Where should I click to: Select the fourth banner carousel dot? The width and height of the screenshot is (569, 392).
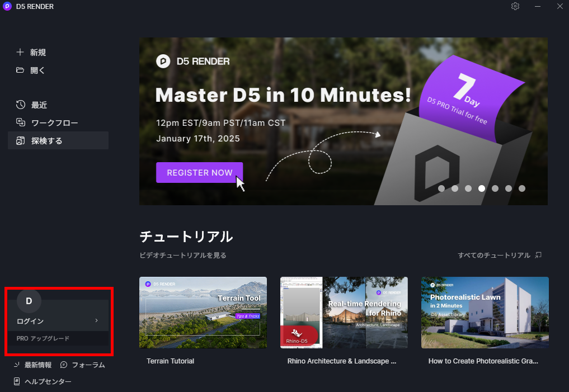click(482, 188)
